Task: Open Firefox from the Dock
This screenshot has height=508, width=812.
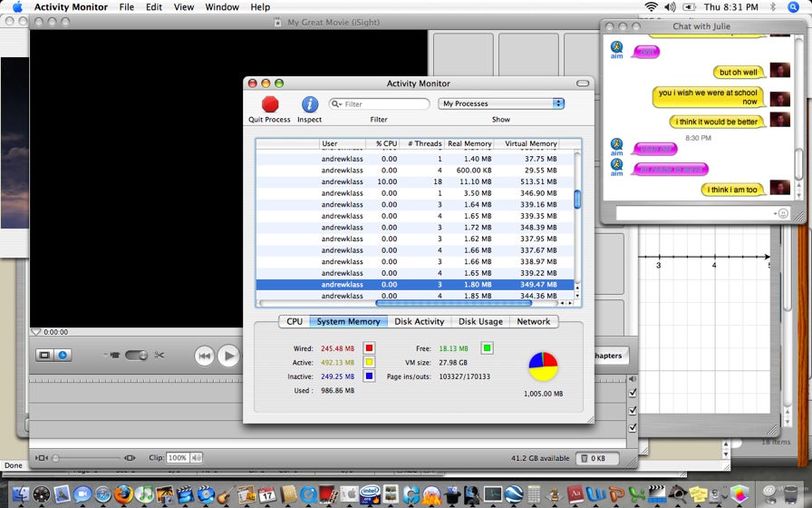Action: click(x=123, y=495)
